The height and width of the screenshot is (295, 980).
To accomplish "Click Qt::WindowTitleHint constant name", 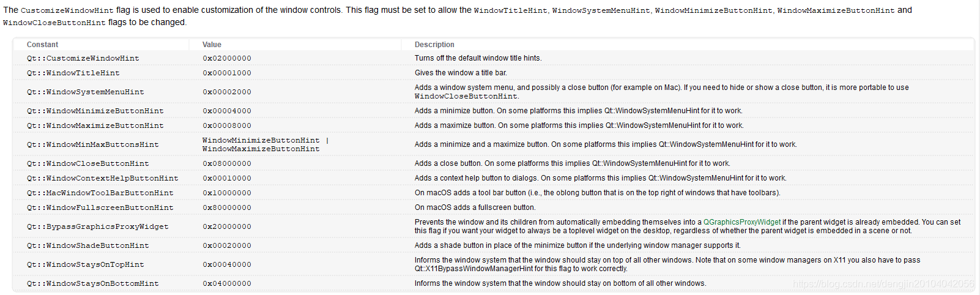I will coord(73,73).
